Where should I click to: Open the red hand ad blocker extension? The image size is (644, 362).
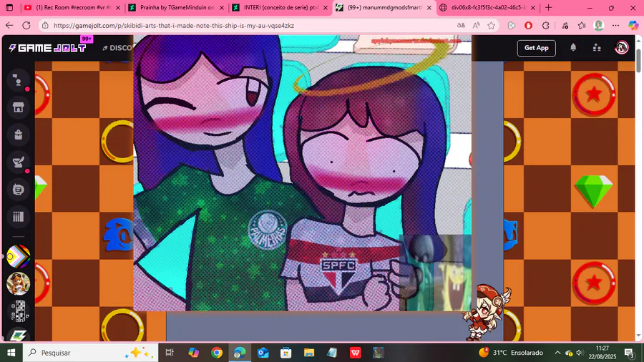point(529,26)
